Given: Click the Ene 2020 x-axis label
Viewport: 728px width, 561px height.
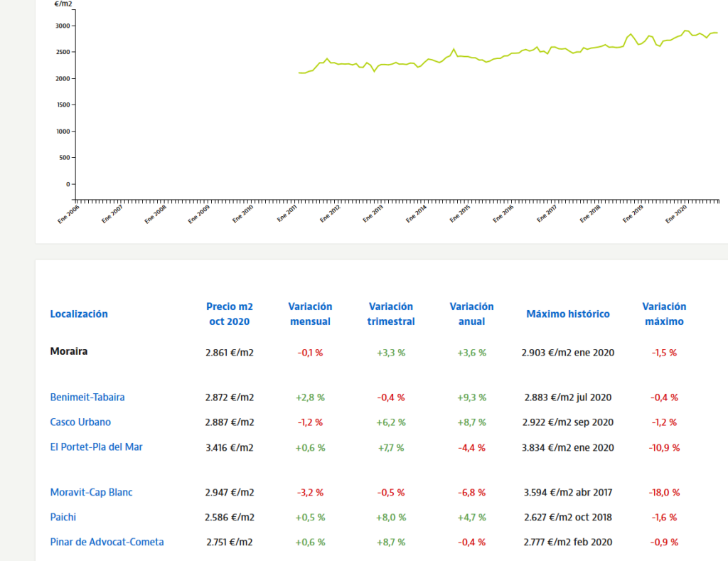Looking at the screenshot, I should [676, 213].
